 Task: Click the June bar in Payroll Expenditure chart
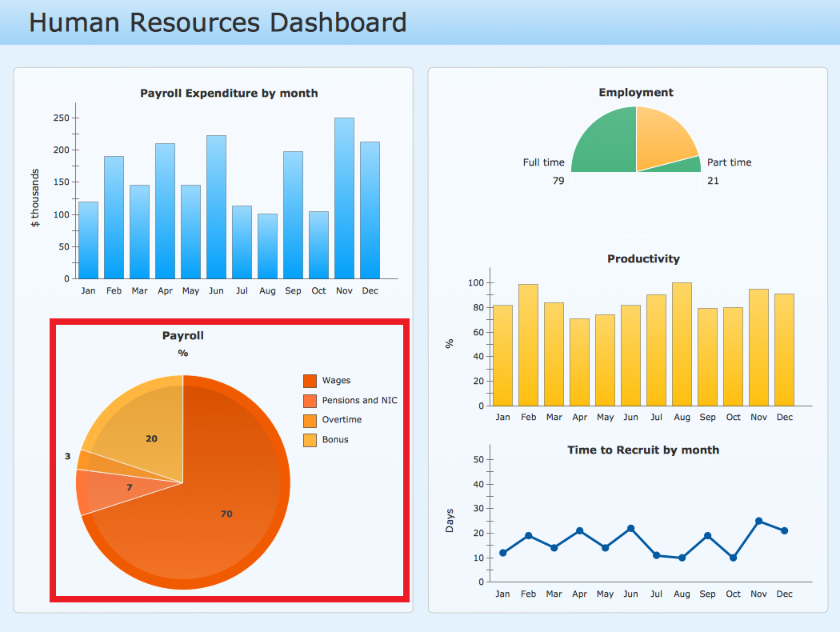coord(217,206)
